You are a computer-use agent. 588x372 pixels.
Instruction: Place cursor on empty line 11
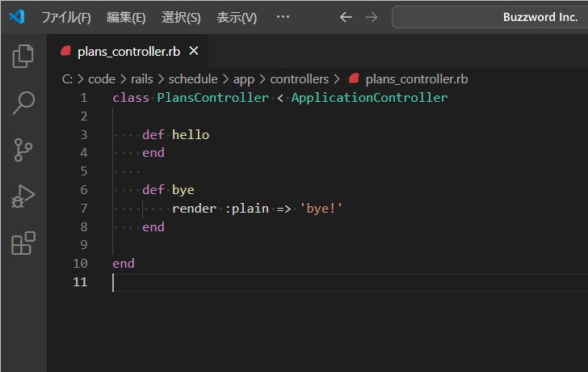click(351, 282)
